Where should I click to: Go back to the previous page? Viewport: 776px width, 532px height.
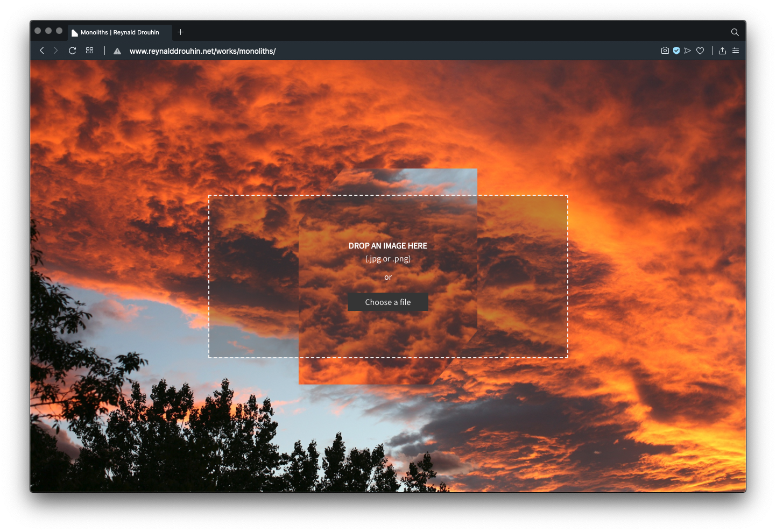coord(42,51)
